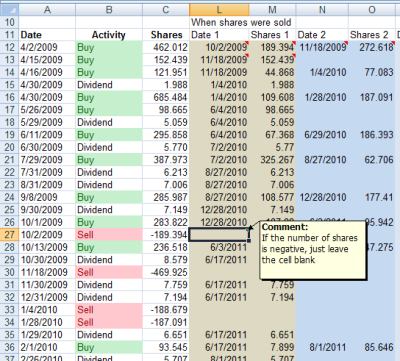
Task: Click the Activity header cell
Action: tap(109, 35)
